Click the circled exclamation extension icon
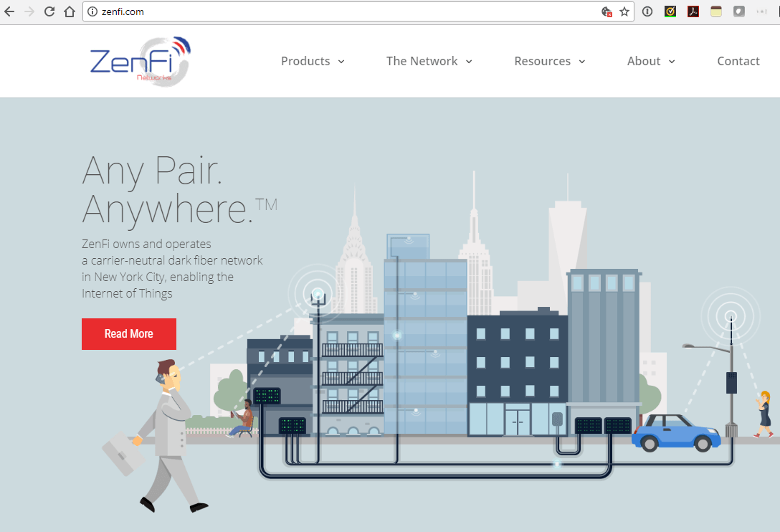Screen dimensions: 780x532 click(x=647, y=11)
